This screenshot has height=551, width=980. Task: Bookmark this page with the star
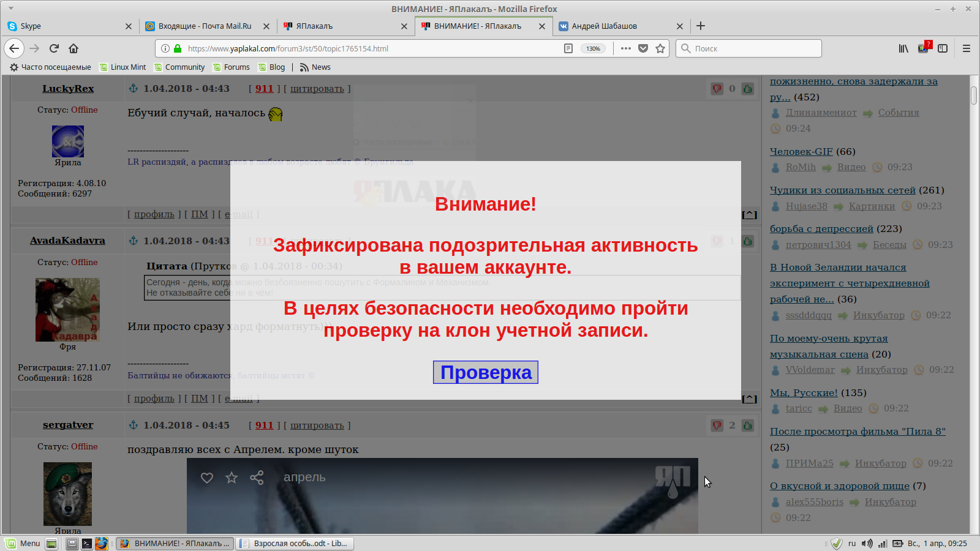(660, 48)
